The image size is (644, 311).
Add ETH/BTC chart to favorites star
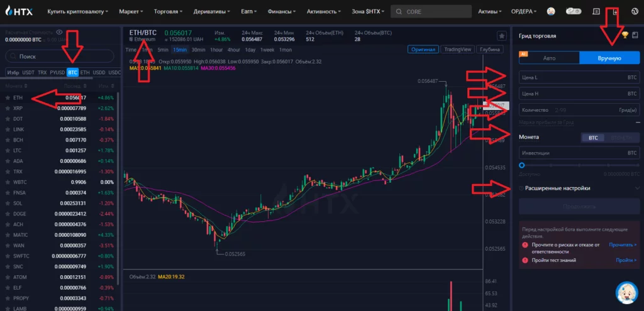502,36
